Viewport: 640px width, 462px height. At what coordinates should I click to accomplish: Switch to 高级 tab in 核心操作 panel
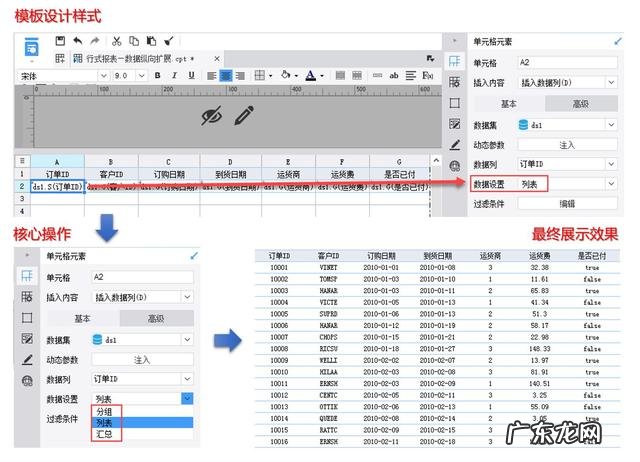pos(156,318)
